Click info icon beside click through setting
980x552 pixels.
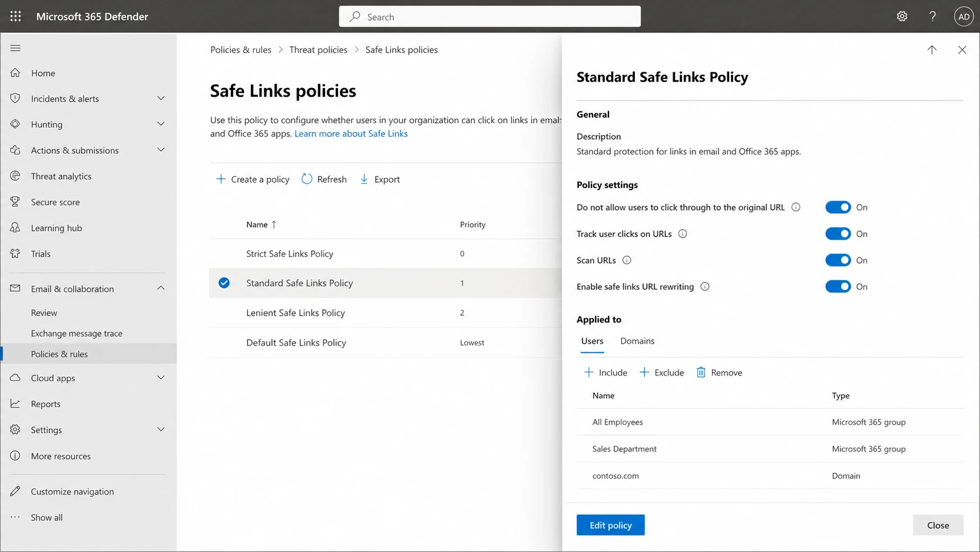tap(795, 207)
